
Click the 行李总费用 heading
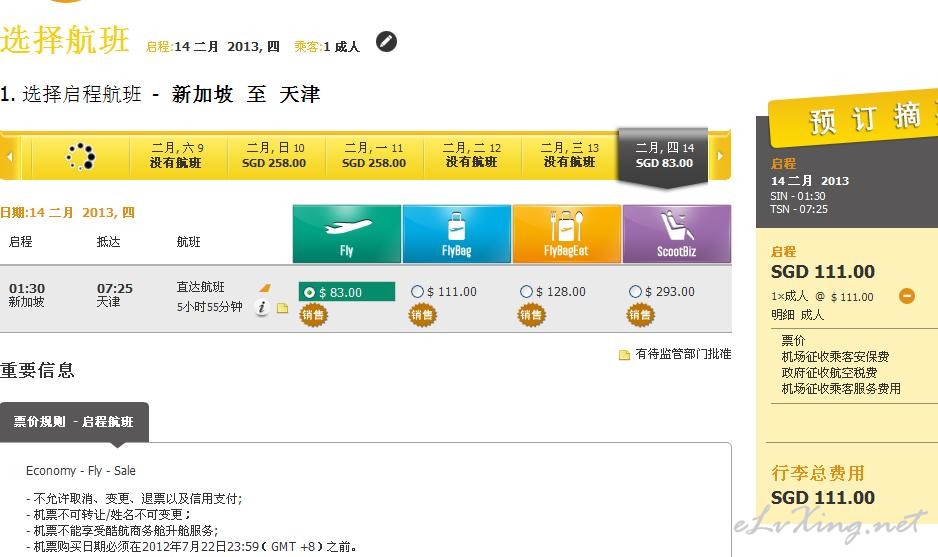[818, 473]
